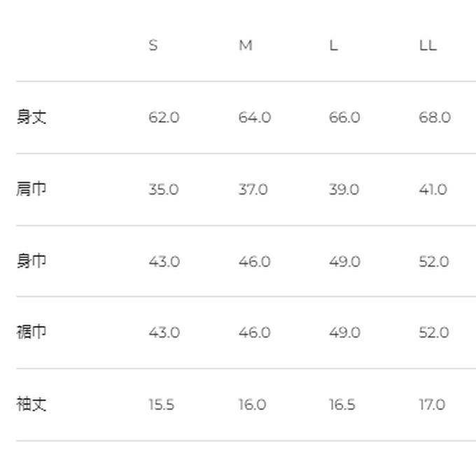The height and width of the screenshot is (476, 476).
Task: Select the M size column header
Action: click(x=245, y=45)
